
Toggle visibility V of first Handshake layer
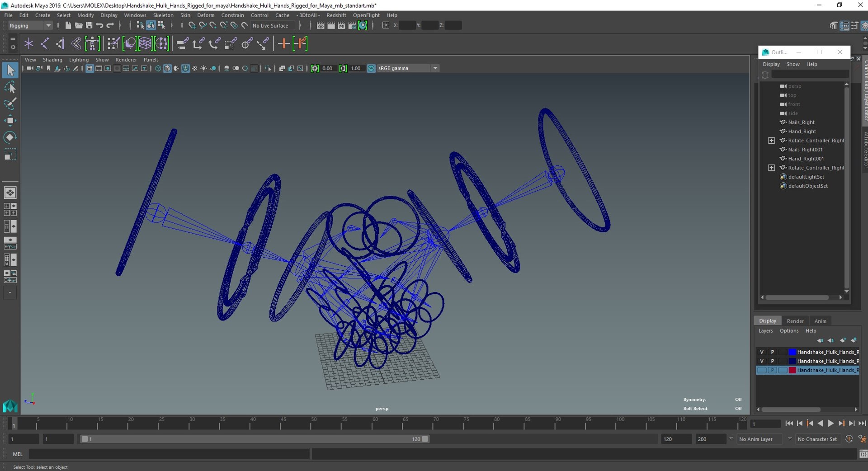pyautogui.click(x=762, y=352)
